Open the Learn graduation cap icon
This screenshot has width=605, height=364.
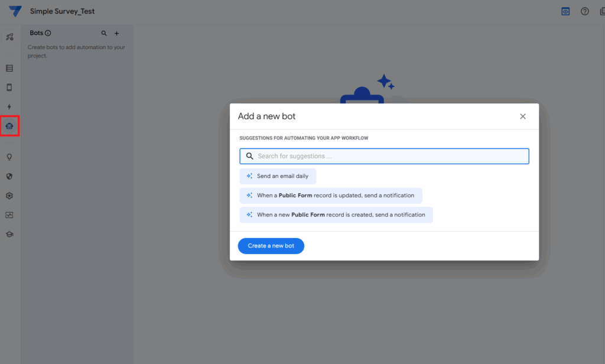coord(9,234)
